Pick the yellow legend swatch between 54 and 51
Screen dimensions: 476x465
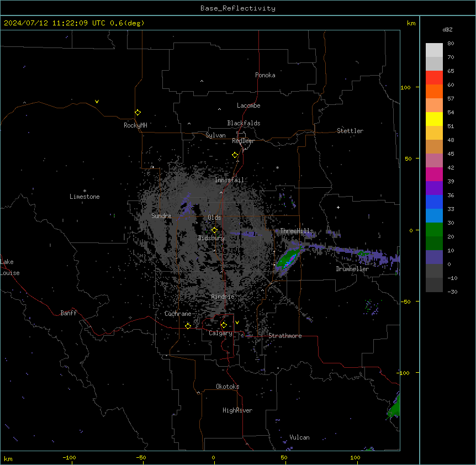[434, 119]
